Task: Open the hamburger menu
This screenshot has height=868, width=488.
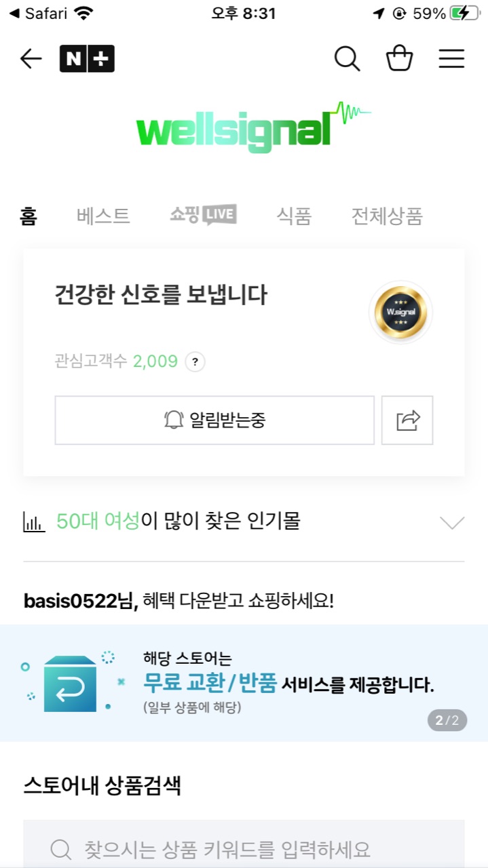Action: click(x=451, y=59)
